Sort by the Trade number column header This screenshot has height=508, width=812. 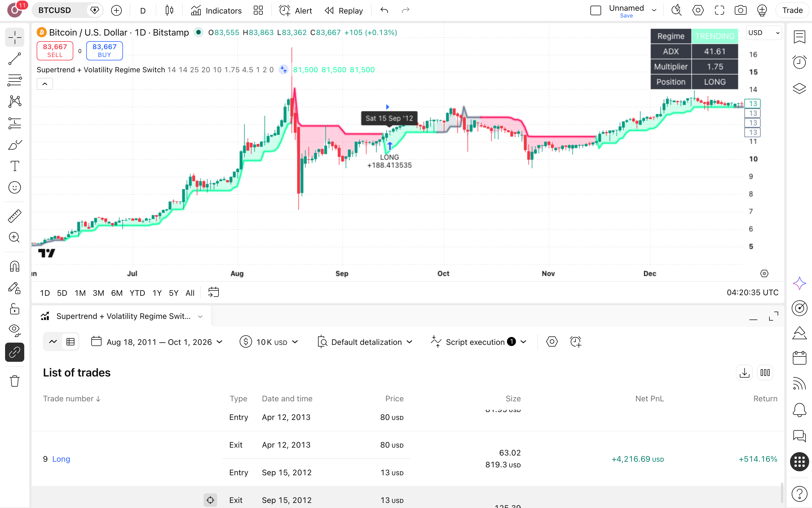click(x=72, y=398)
